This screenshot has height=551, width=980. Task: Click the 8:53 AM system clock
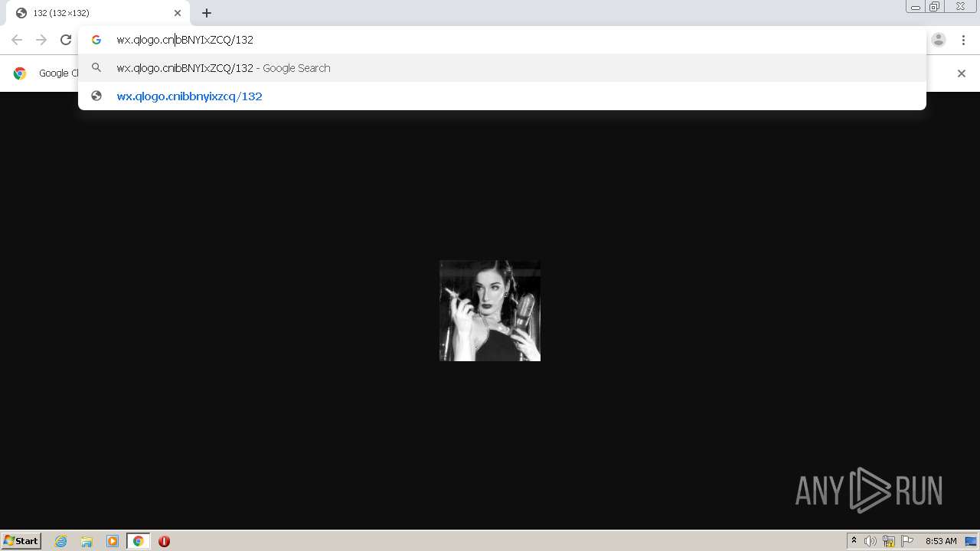tap(941, 541)
